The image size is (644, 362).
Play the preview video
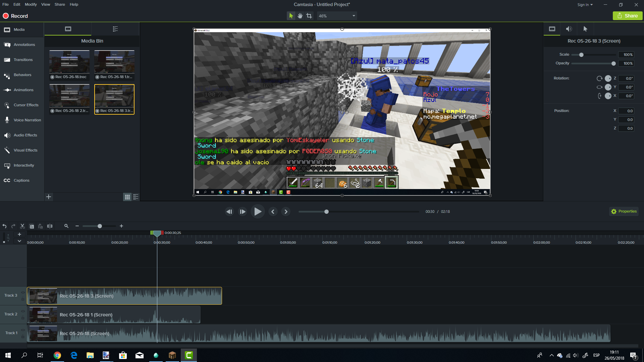pos(258,212)
